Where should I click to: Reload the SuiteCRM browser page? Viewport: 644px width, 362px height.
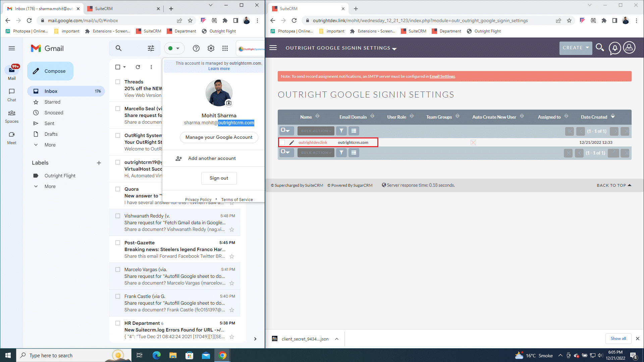[x=294, y=20]
